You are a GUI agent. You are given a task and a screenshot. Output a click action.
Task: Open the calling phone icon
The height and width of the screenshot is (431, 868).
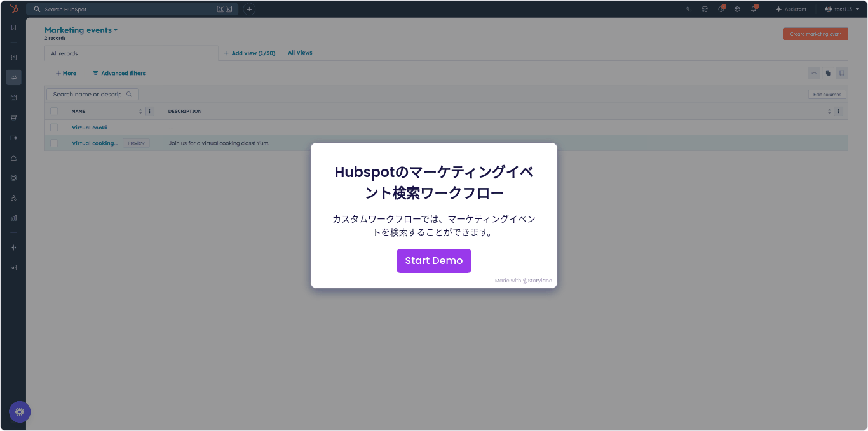pos(689,10)
